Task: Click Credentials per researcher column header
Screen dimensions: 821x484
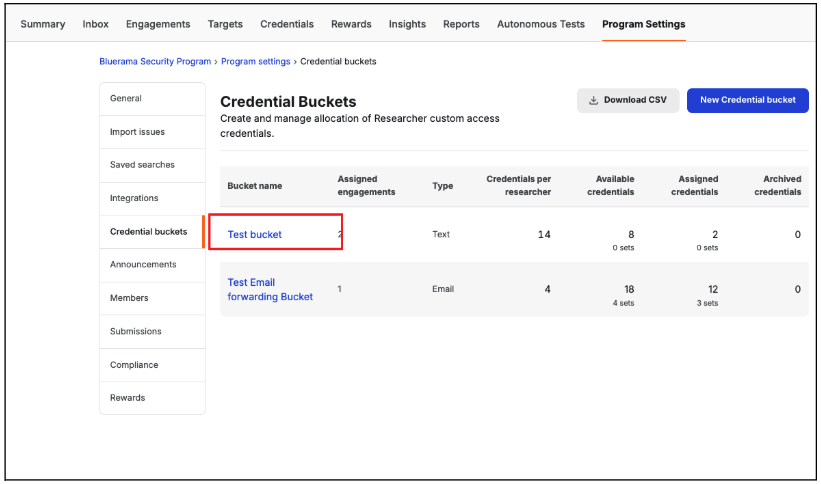Action: [x=518, y=185]
